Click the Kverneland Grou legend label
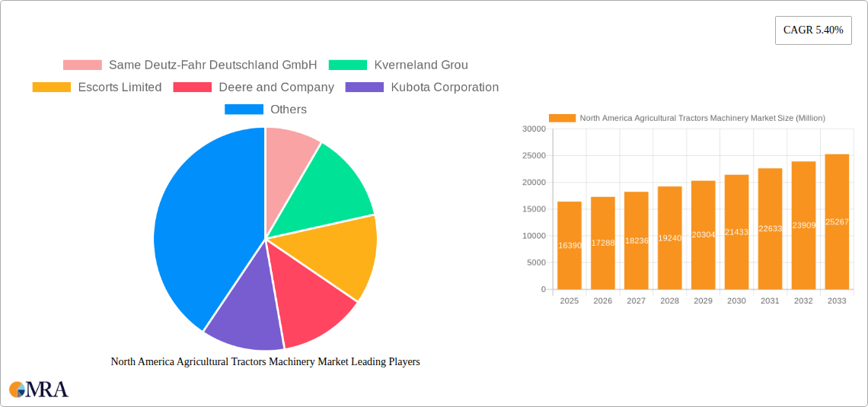 pos(421,65)
